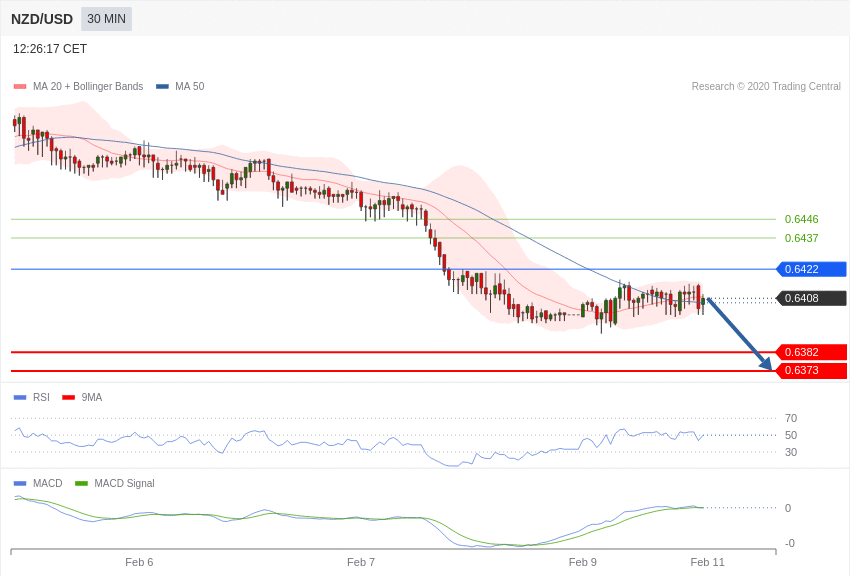Click the black 0.6408 current price tag

coord(812,299)
